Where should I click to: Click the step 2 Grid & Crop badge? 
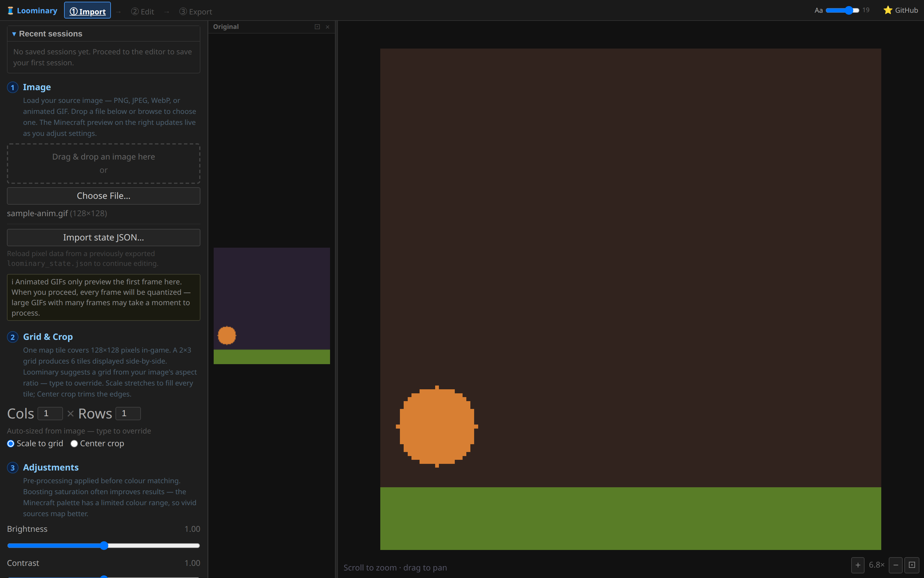[13, 337]
